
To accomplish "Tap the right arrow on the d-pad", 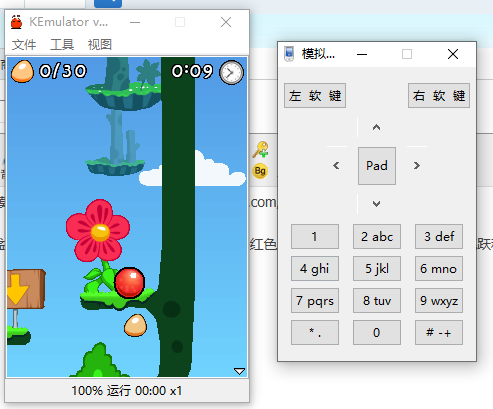I will click(417, 165).
